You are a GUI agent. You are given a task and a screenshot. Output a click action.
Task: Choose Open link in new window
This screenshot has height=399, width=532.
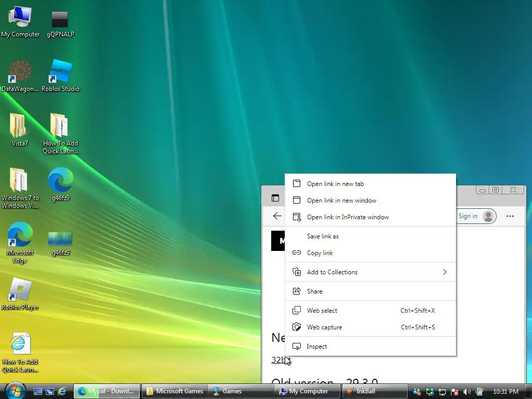(x=370, y=200)
